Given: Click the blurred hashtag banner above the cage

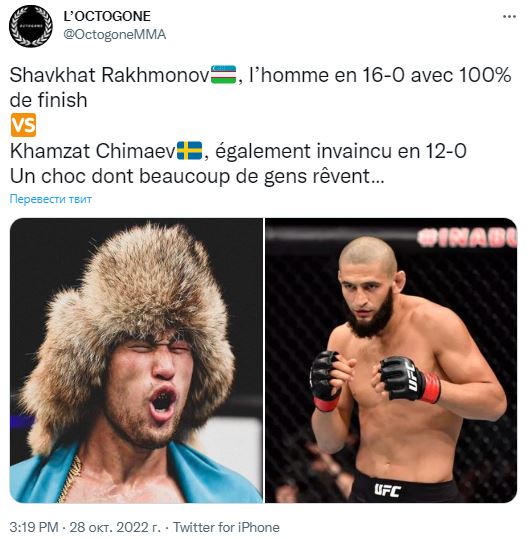Looking at the screenshot, I should tap(467, 238).
